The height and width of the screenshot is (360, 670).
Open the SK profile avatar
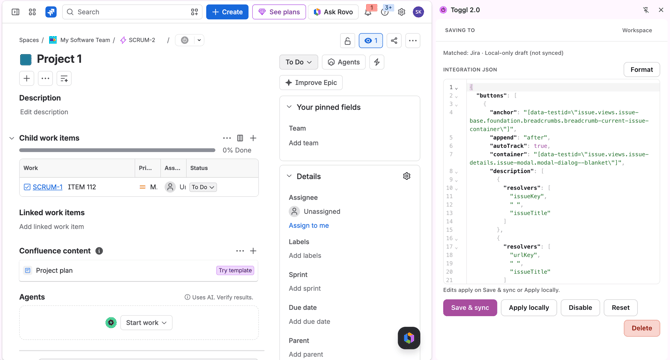pyautogui.click(x=418, y=12)
